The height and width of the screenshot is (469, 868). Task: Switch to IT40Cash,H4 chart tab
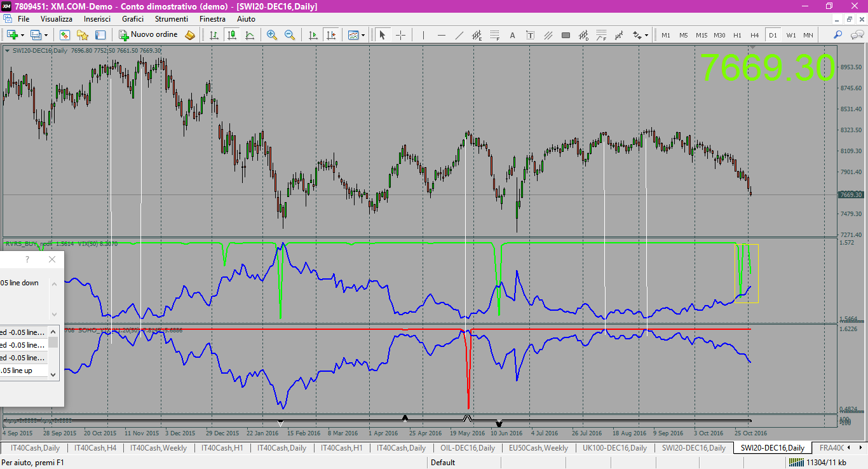95,448
